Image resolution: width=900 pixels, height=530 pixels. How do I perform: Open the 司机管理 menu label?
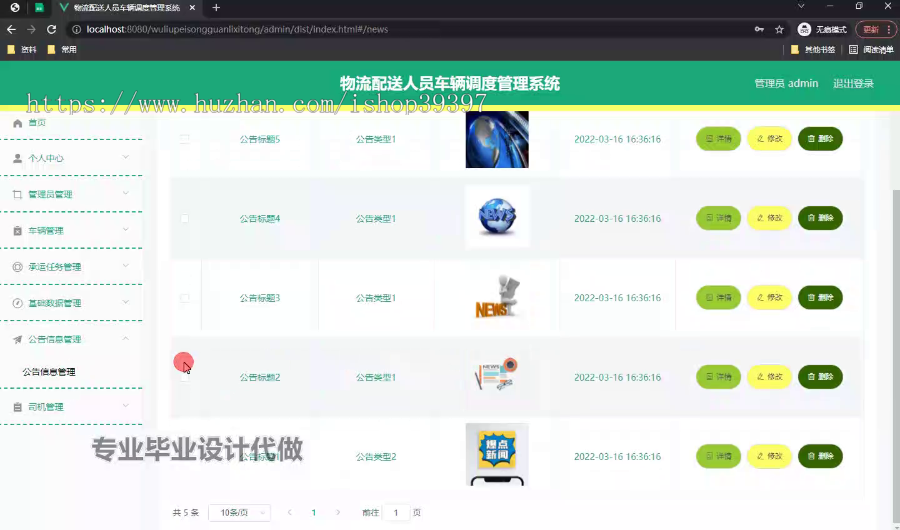(46, 407)
